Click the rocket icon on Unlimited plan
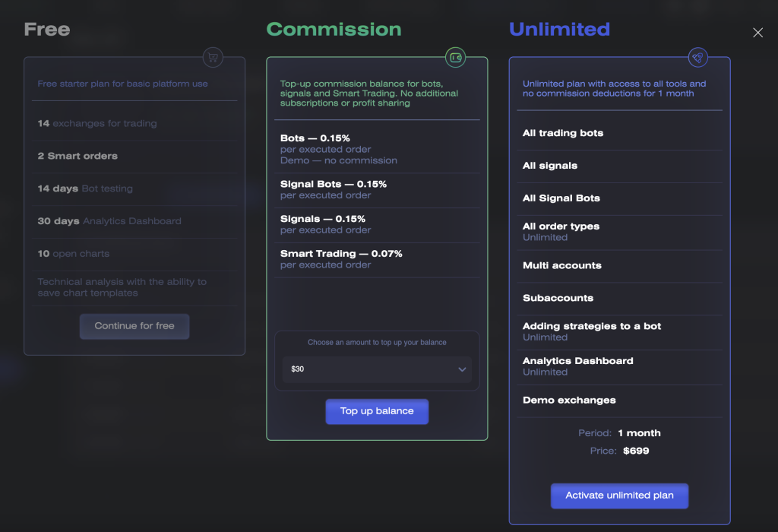 point(697,58)
